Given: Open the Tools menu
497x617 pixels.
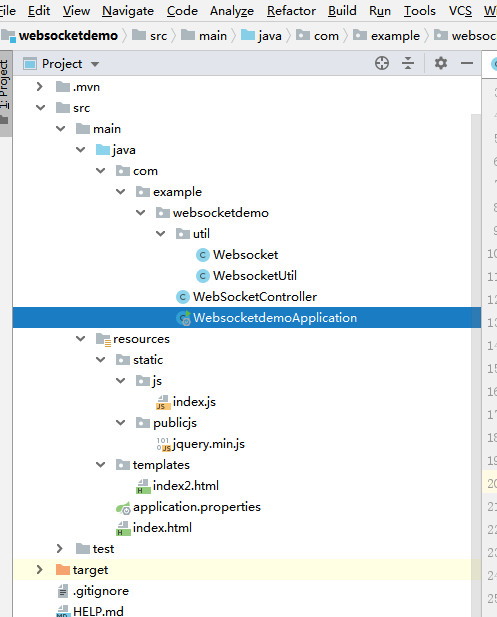Looking at the screenshot, I should coord(419,11).
